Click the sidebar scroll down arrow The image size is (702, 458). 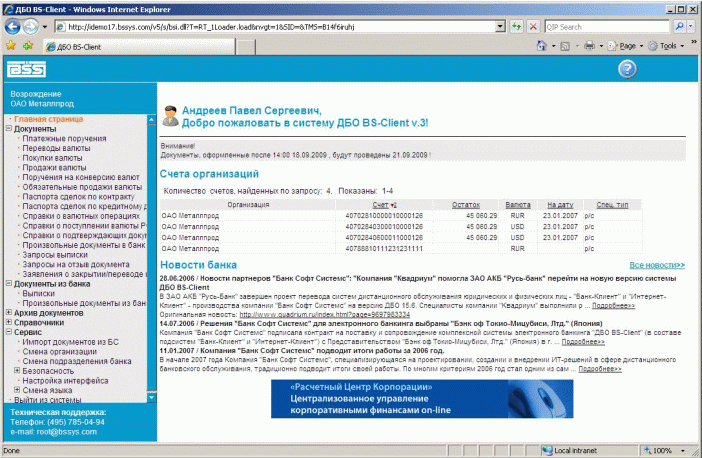tap(151, 397)
